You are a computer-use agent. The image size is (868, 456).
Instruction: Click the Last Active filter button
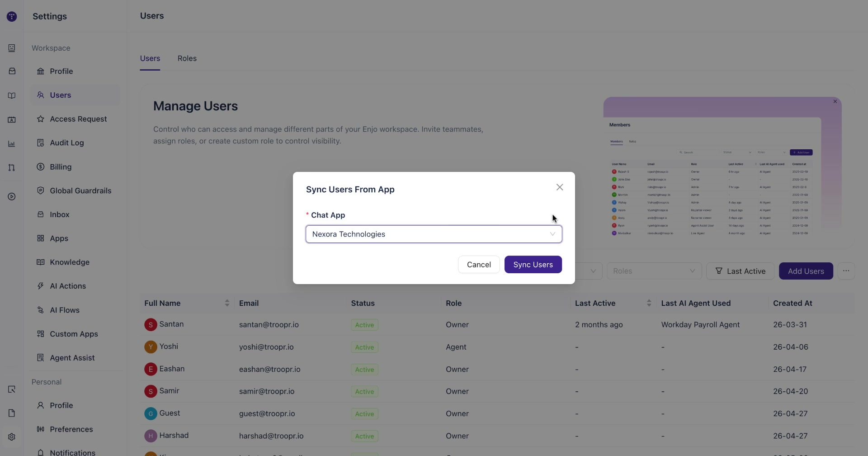click(740, 271)
